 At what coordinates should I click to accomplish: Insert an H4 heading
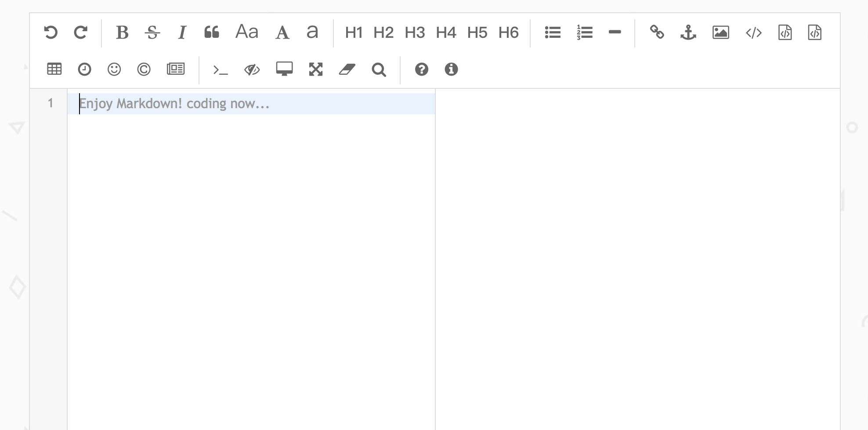446,33
